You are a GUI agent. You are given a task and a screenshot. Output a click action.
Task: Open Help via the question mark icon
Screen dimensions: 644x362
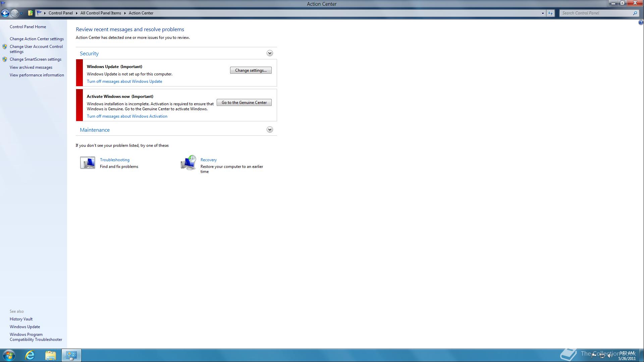point(641,22)
